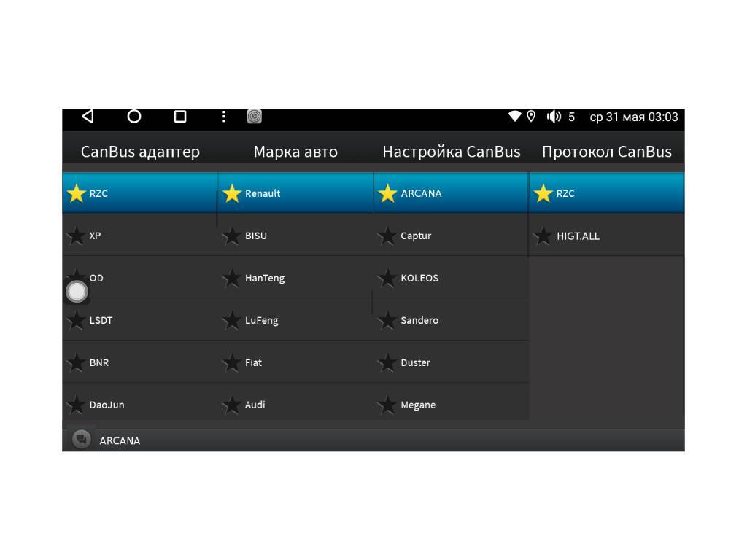Screen dimensions: 747x560
Task: Select LuFeng as car brand
Action: [296, 321]
